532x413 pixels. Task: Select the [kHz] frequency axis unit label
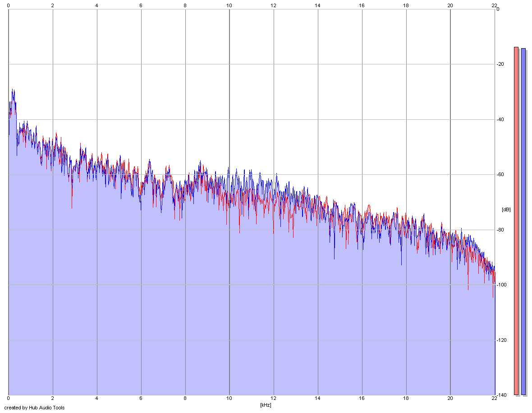[x=266, y=405]
